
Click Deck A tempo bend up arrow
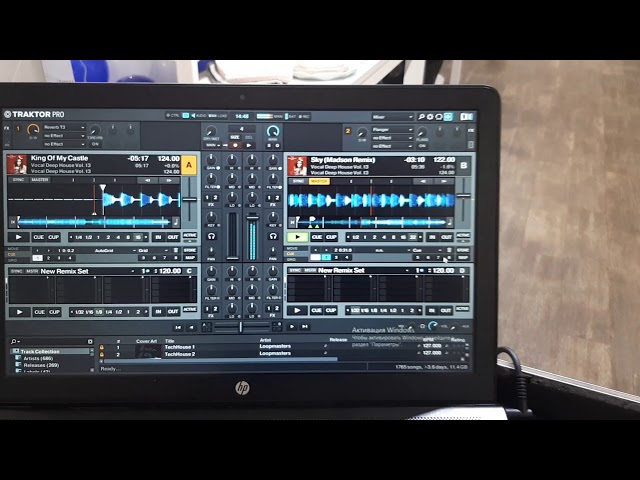coord(169,180)
